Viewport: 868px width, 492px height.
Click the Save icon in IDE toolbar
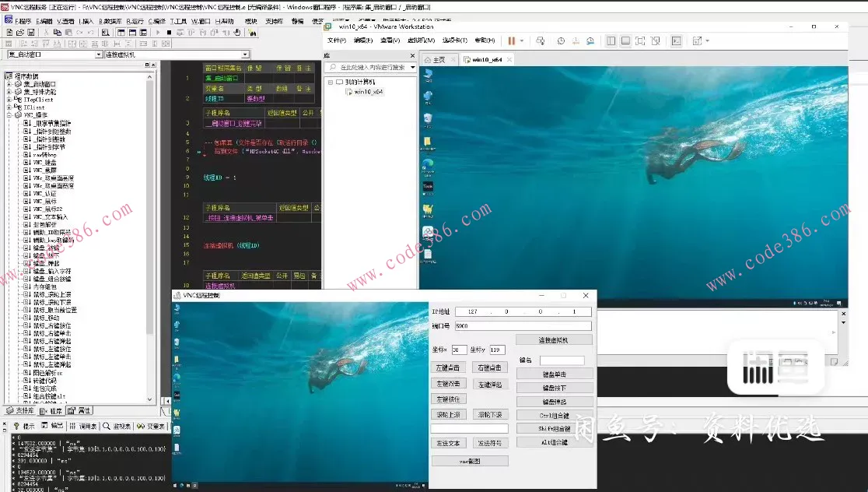[x=30, y=33]
